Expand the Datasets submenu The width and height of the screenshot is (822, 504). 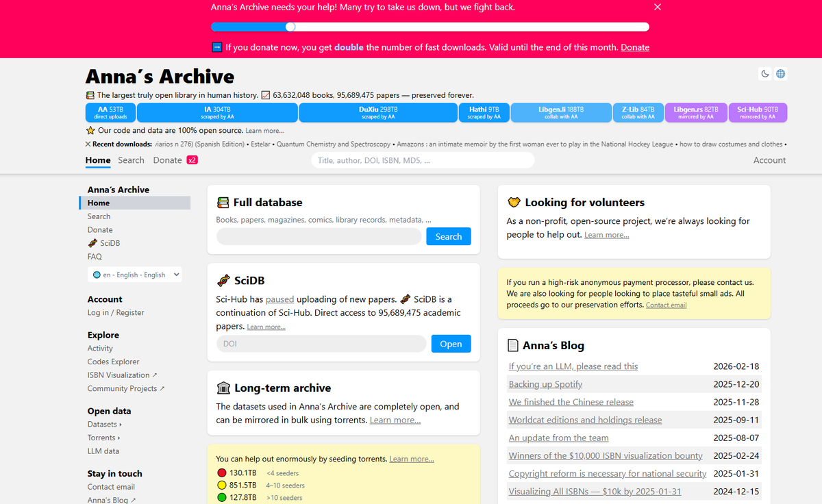[x=104, y=425]
